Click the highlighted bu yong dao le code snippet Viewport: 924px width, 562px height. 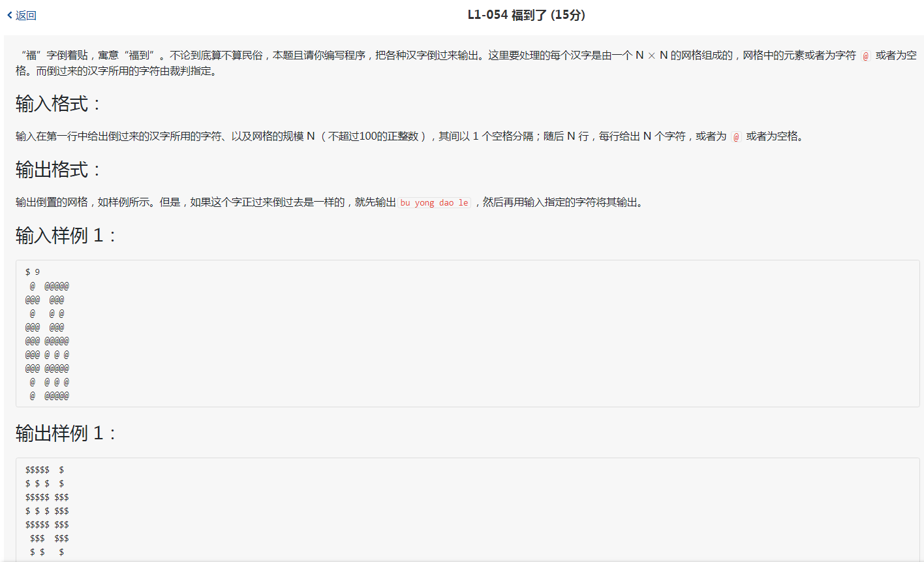[x=434, y=202]
